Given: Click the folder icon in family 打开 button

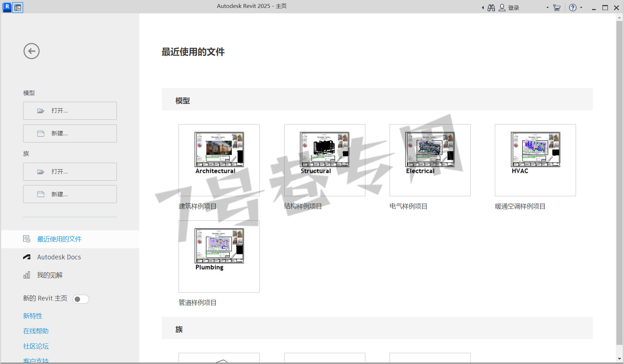Looking at the screenshot, I should pos(41,172).
